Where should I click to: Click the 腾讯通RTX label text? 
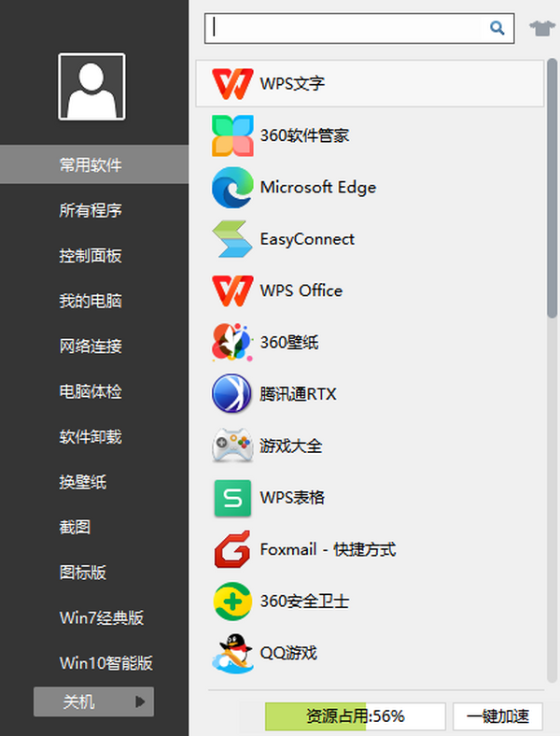[x=298, y=394]
